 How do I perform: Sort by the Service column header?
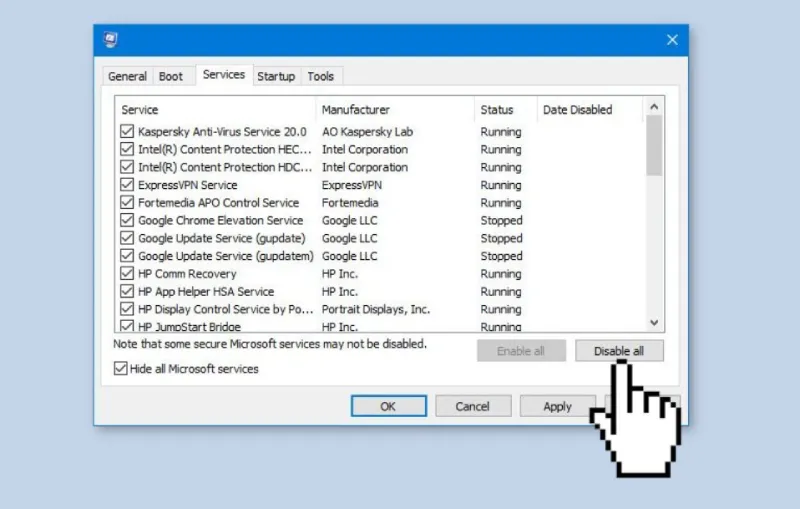(x=215, y=110)
